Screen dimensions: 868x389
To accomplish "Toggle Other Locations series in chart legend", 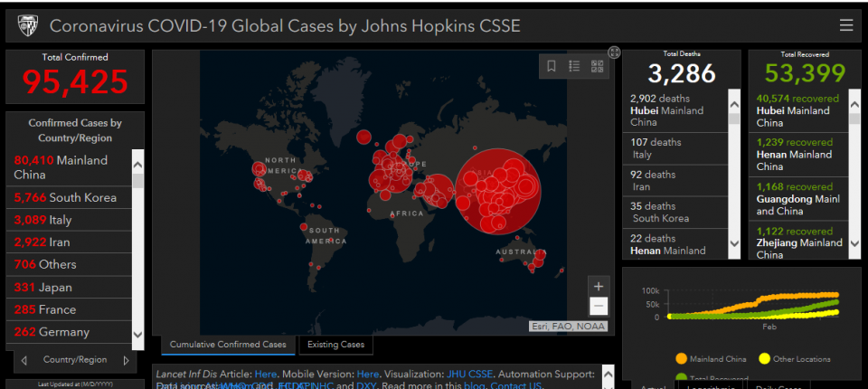I will point(795,359).
